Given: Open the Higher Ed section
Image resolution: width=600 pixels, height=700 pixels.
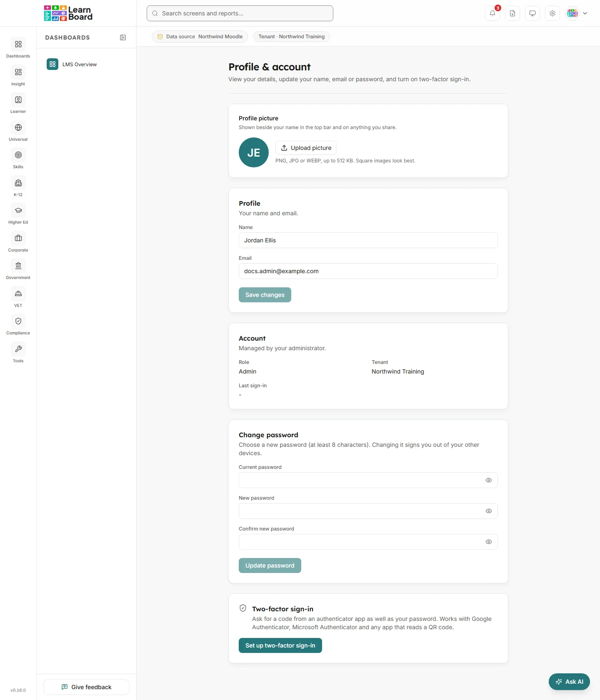Looking at the screenshot, I should 18,214.
